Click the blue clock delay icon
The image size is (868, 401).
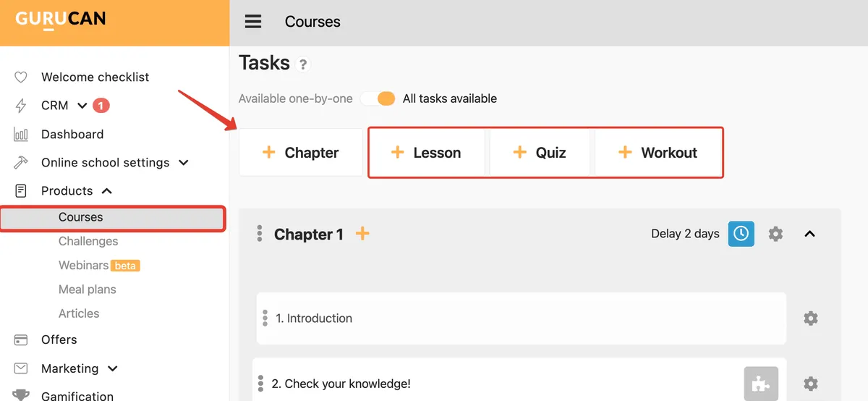click(x=741, y=234)
